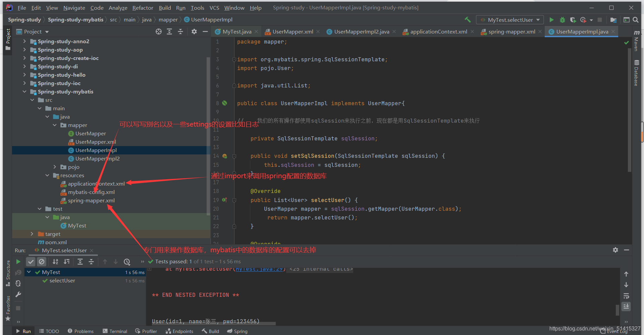Image resolution: width=644 pixels, height=335 pixels.
Task: Click the green Run button in the top toolbar
Action: pos(551,20)
